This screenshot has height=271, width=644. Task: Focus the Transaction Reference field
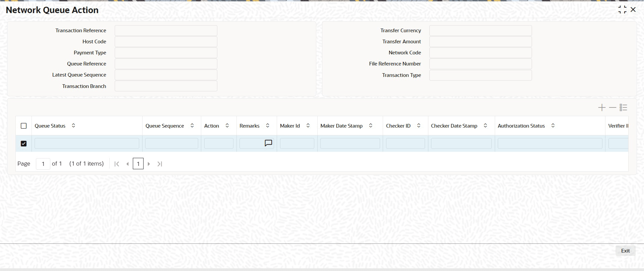(x=166, y=31)
